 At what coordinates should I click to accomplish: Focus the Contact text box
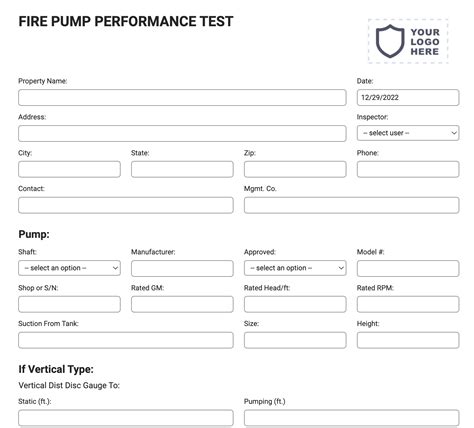(126, 205)
